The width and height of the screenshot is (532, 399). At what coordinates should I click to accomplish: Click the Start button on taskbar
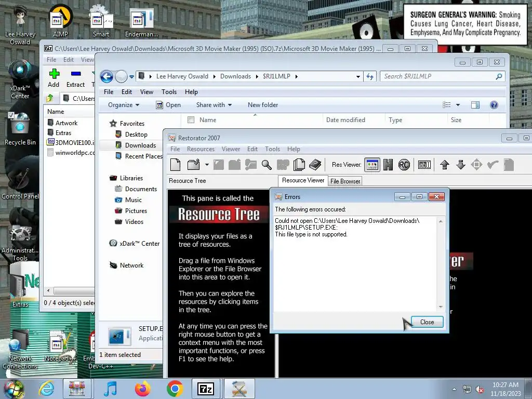click(13, 389)
